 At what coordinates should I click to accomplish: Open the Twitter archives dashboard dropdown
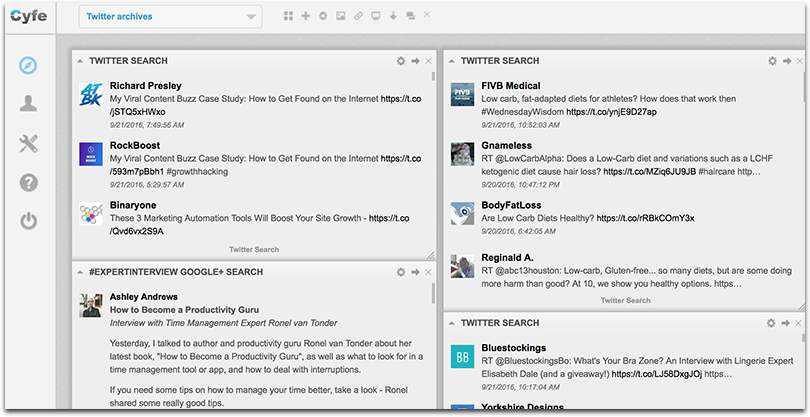(x=170, y=17)
